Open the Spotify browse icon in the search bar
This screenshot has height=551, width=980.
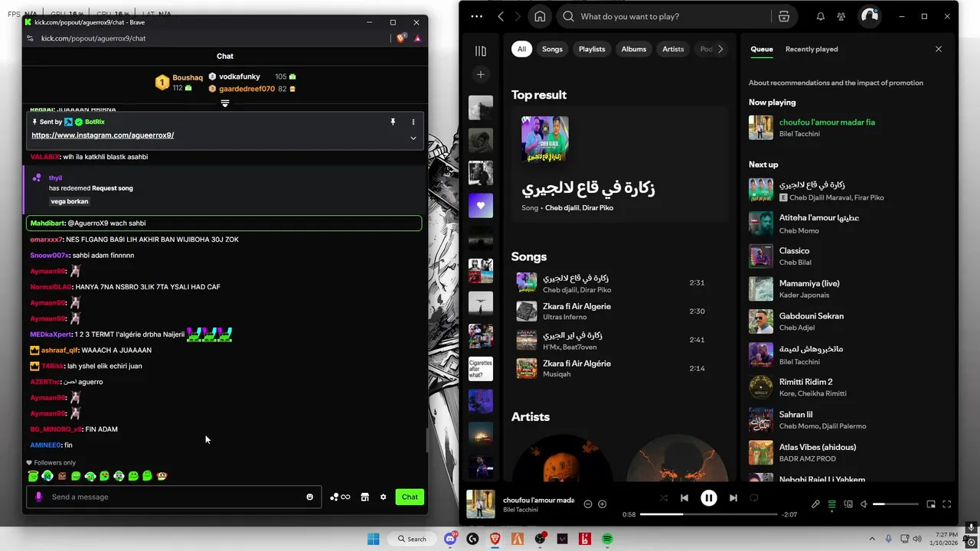tap(784, 16)
